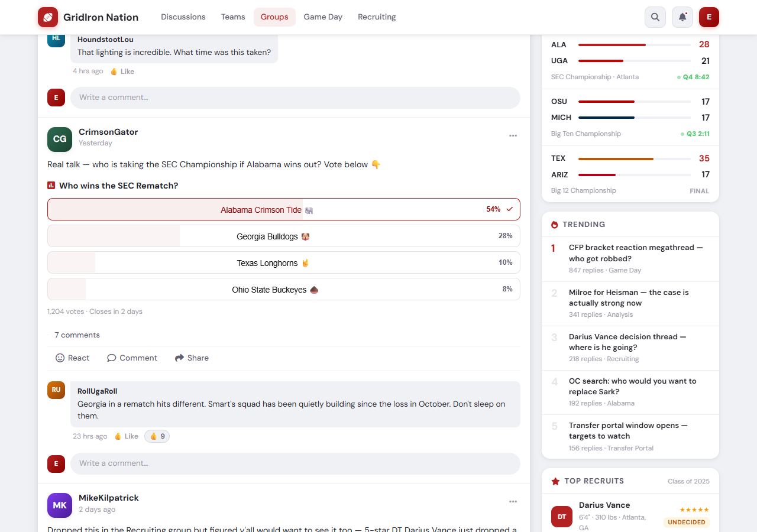Open RollUgaRoll's profile name
757x532 pixels.
98,391
